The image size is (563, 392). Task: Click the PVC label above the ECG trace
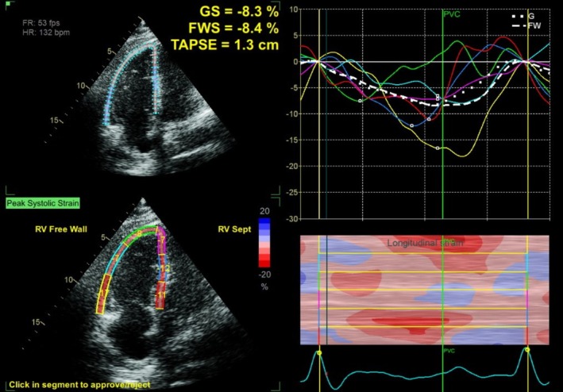[x=449, y=351]
